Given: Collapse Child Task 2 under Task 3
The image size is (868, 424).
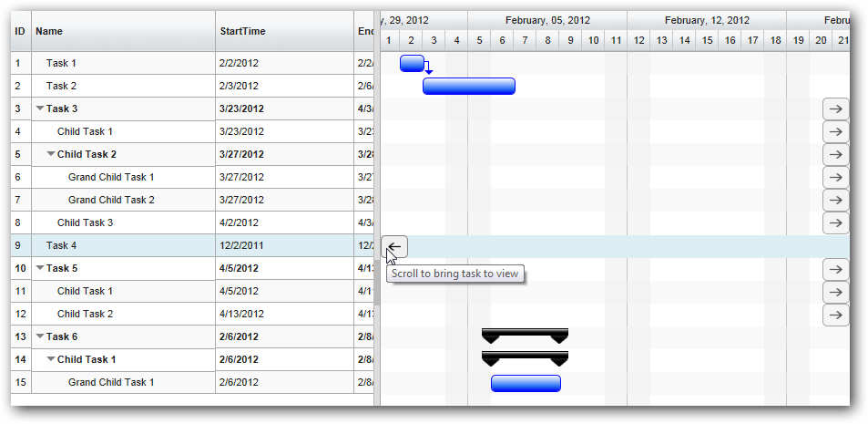Looking at the screenshot, I should coord(51,154).
